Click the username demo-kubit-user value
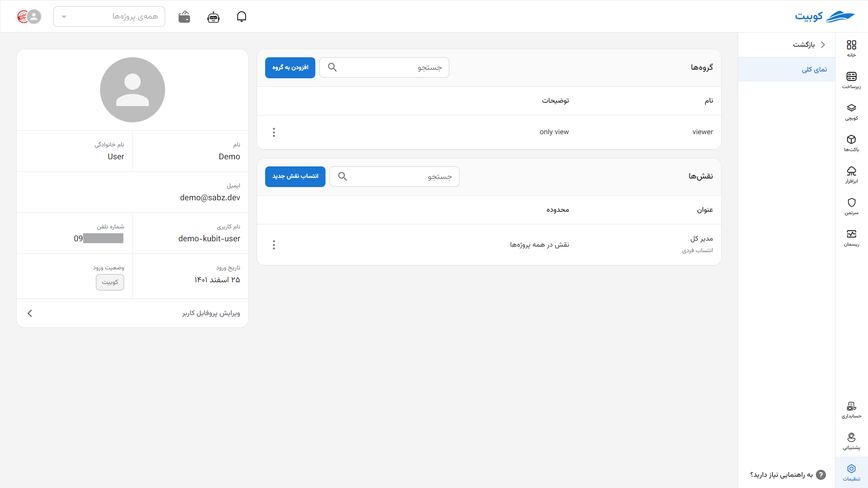This screenshot has height=488, width=868. click(x=209, y=239)
